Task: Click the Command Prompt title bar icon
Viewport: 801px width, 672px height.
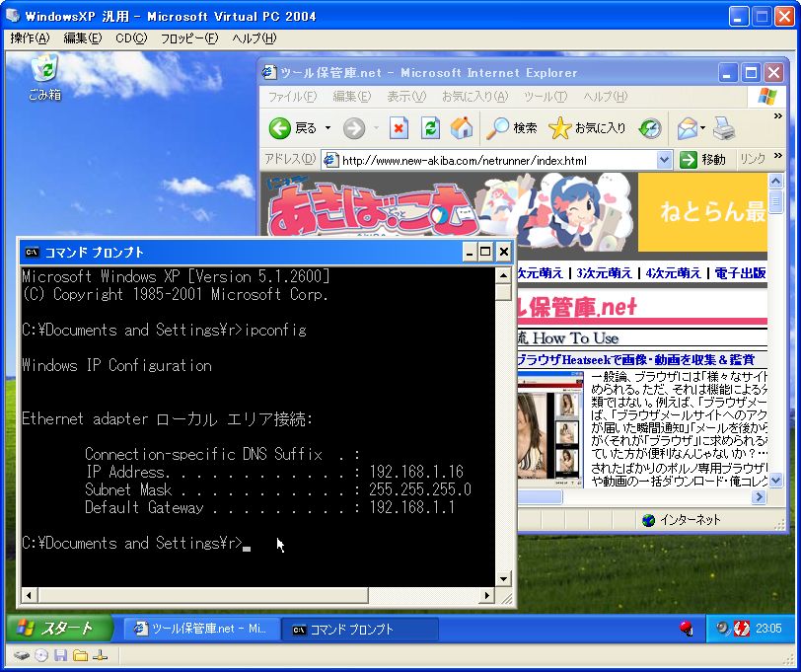Action: [x=32, y=252]
